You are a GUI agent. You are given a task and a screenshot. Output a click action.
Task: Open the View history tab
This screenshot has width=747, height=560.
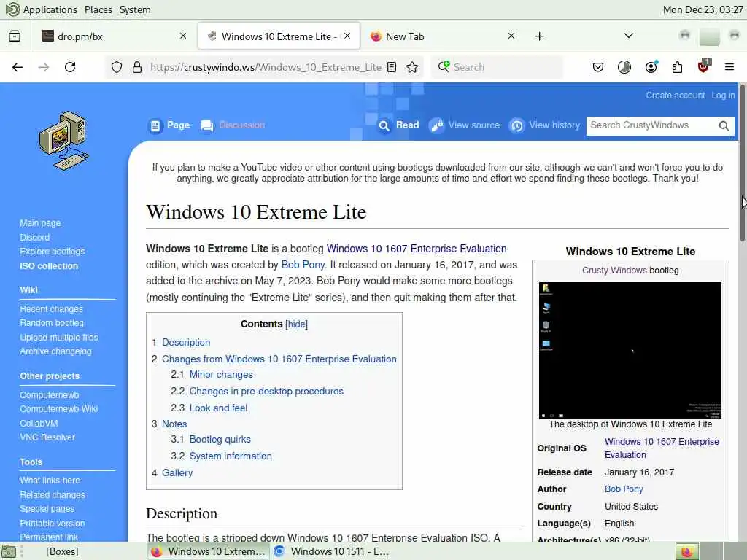[x=545, y=125]
